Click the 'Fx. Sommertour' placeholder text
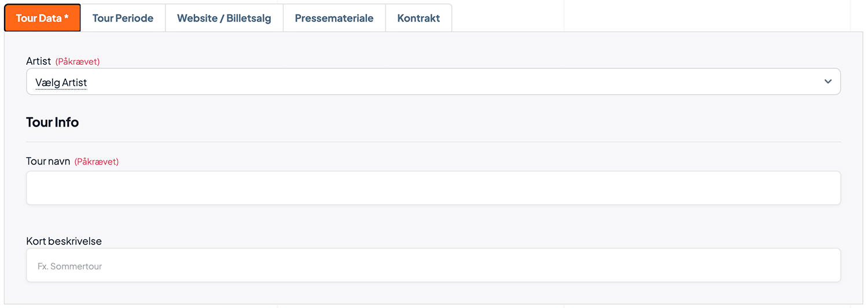The image size is (868, 308). click(70, 266)
